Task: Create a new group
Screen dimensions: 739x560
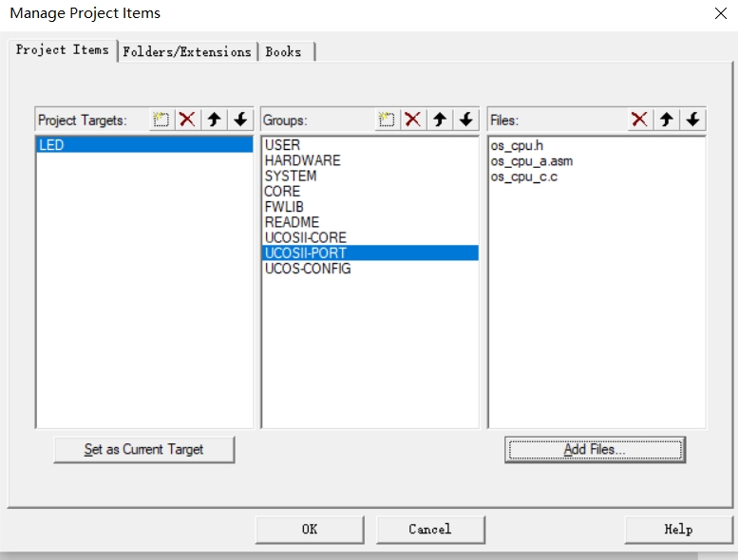Action: (x=387, y=120)
